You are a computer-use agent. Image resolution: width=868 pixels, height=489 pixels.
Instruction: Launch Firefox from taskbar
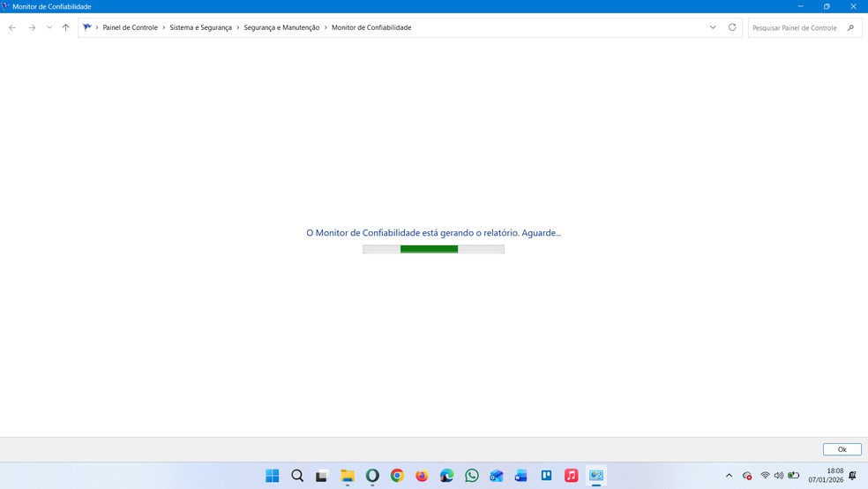[422, 476]
